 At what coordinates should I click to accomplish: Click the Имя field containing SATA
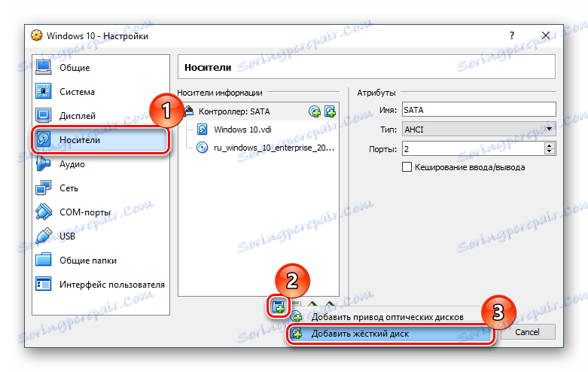[x=479, y=110]
